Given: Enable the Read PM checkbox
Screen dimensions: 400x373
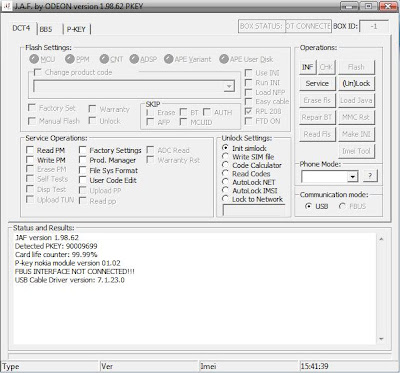Looking at the screenshot, I should (30, 150).
